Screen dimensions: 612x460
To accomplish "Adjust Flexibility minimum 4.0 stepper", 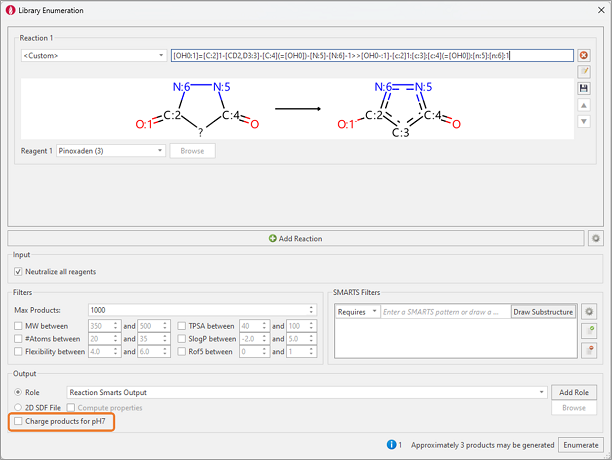I will pyautogui.click(x=116, y=352).
